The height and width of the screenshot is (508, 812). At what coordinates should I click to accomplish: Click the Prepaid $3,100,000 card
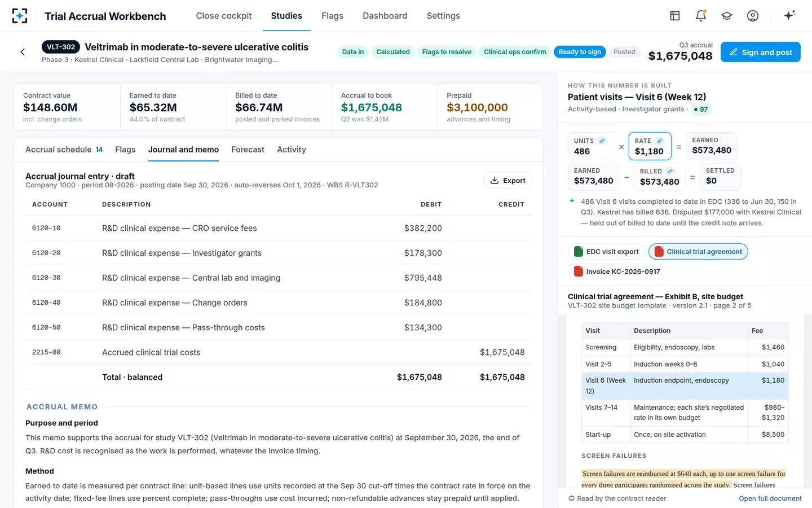click(x=490, y=107)
